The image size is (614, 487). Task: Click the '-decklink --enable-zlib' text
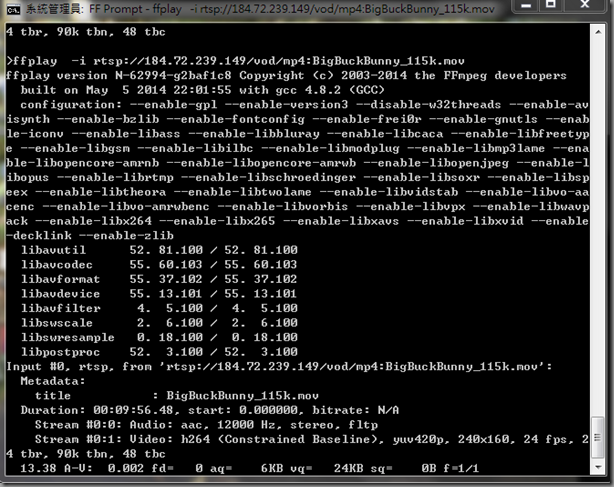(90, 235)
